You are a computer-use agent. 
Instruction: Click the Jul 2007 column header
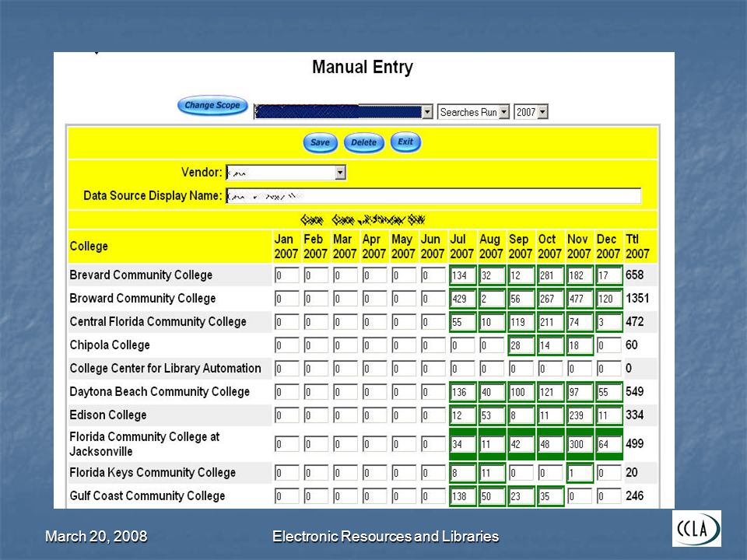pos(462,247)
